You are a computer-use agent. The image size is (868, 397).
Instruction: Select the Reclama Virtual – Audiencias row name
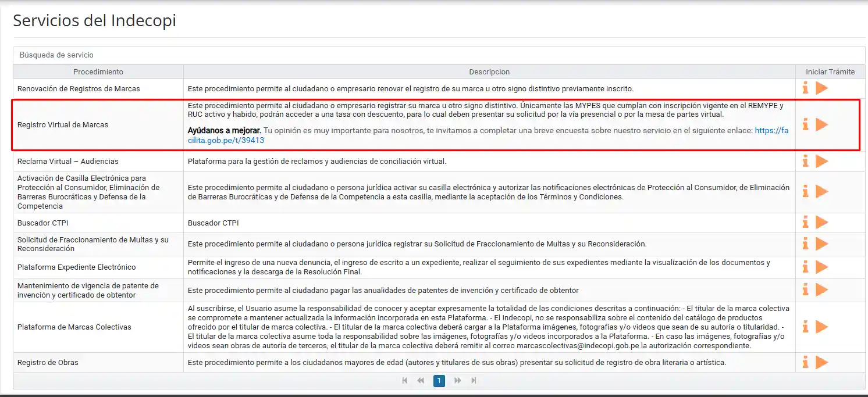tap(68, 161)
